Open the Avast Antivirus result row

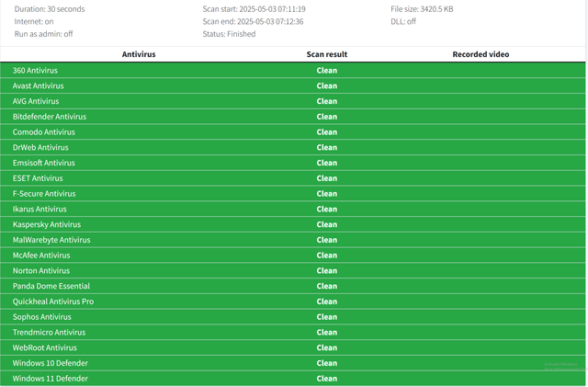[x=292, y=85]
